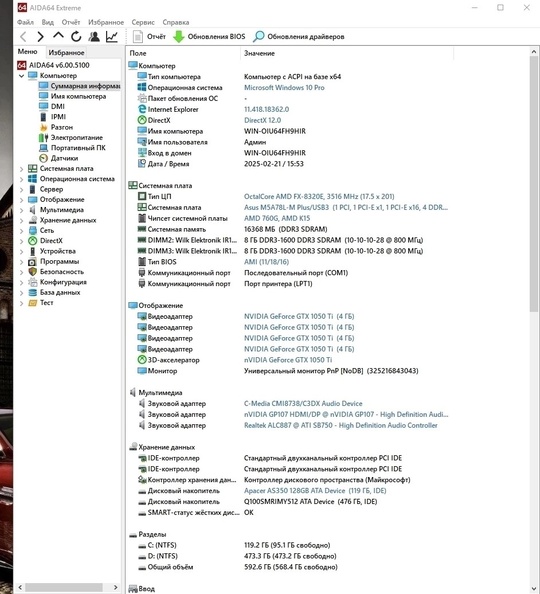Open the graph chart toolbar icon
This screenshot has height=594, width=540.
(x=112, y=37)
